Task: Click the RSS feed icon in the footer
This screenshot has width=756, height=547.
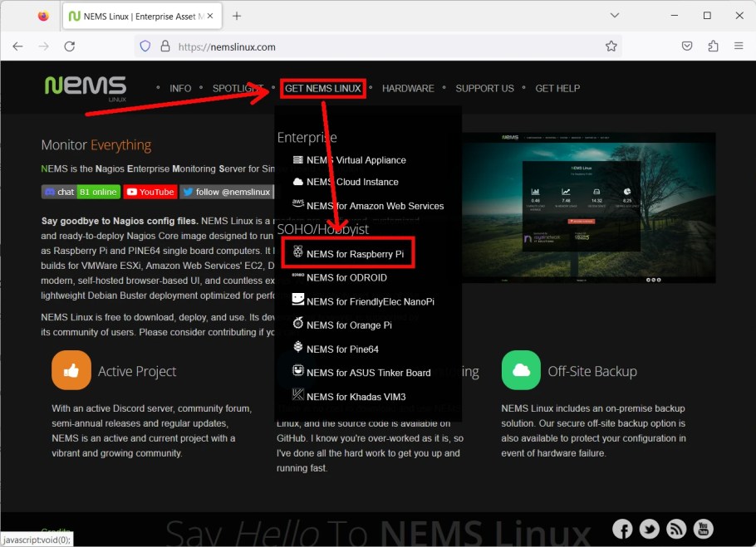Action: pyautogui.click(x=676, y=529)
